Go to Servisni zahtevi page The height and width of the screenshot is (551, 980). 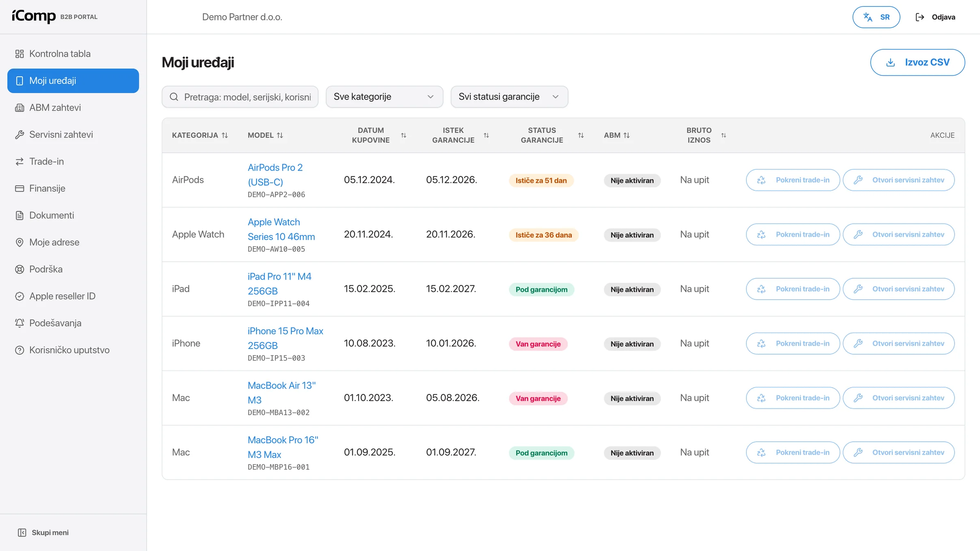click(x=73, y=135)
